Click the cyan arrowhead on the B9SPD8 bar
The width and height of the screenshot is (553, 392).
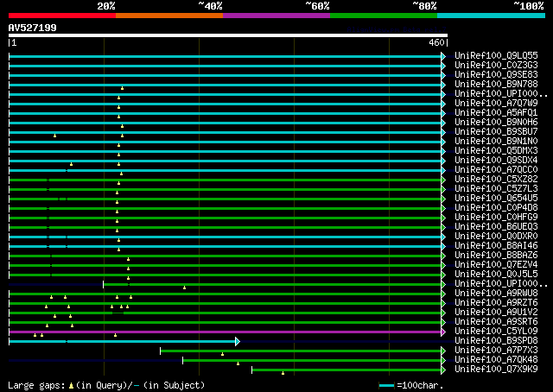[238, 341]
